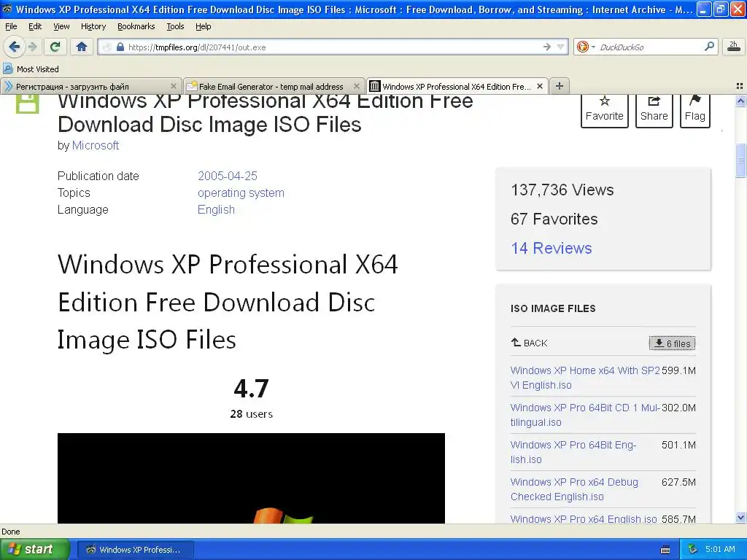Click the 4.7 rating value
Image resolution: width=747 pixels, height=560 pixels.
coord(251,389)
